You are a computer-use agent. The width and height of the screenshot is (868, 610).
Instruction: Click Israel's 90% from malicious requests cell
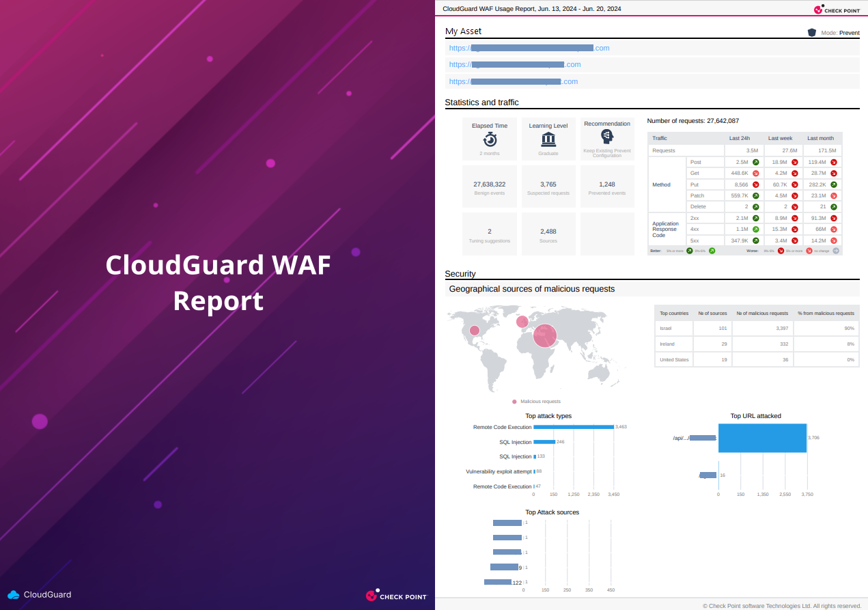click(x=826, y=329)
